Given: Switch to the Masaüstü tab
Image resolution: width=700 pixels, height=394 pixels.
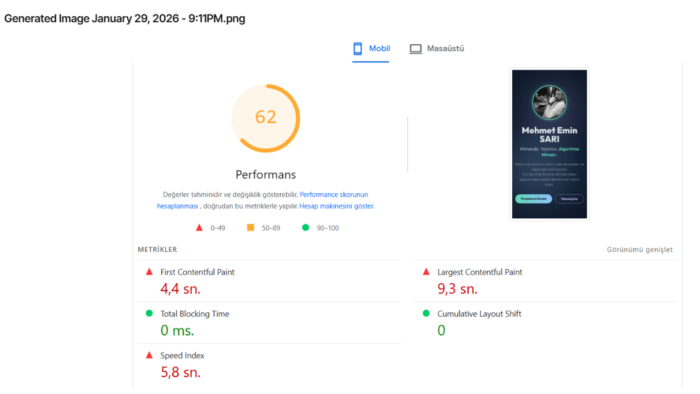Looking at the screenshot, I should (x=437, y=49).
